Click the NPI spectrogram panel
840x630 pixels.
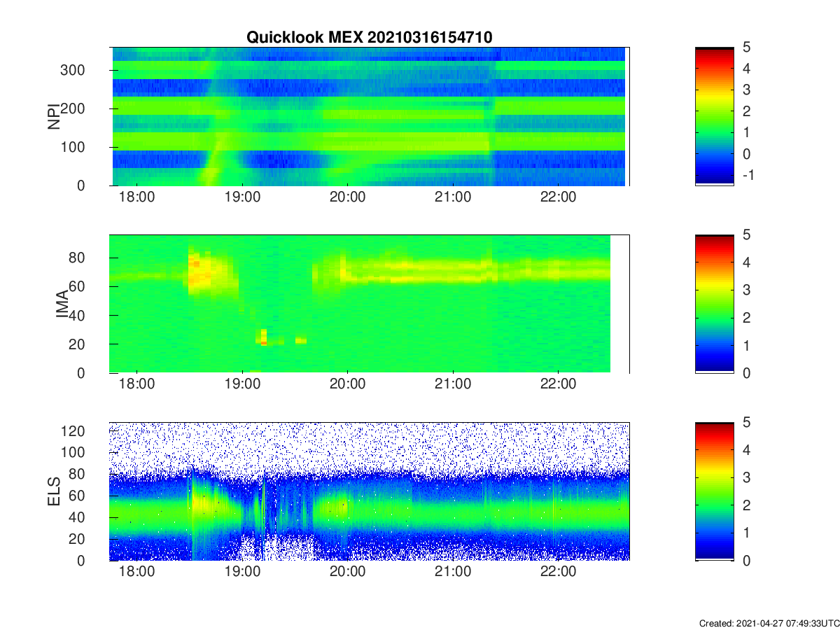(x=370, y=116)
